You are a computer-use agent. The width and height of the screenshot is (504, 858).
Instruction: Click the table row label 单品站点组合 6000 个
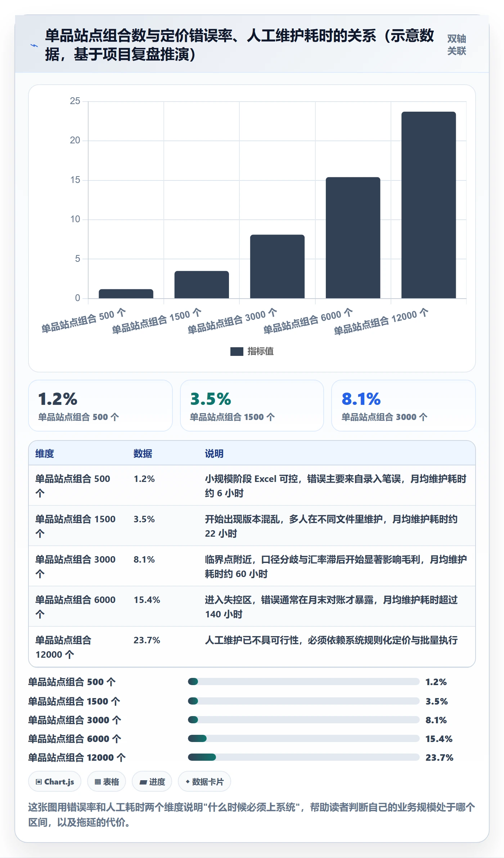pyautogui.click(x=76, y=607)
